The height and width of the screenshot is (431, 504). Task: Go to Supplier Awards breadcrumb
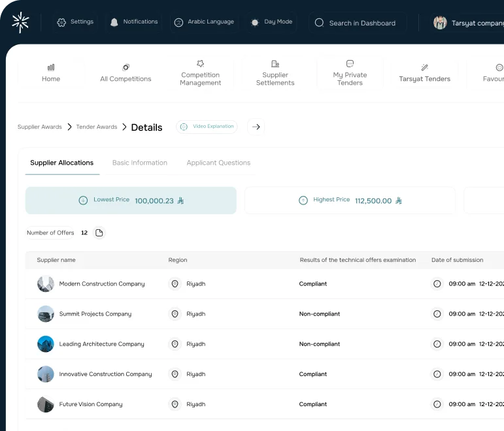click(40, 127)
